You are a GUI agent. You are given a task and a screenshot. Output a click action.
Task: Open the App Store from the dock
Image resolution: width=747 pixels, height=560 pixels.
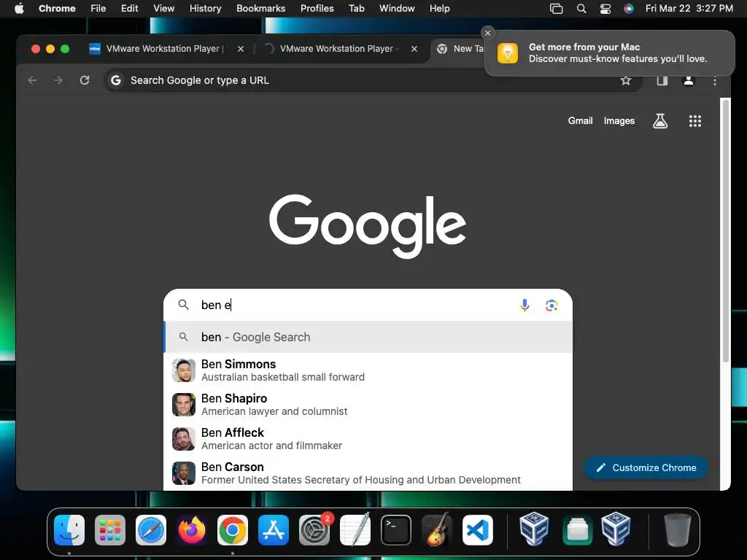point(274,530)
